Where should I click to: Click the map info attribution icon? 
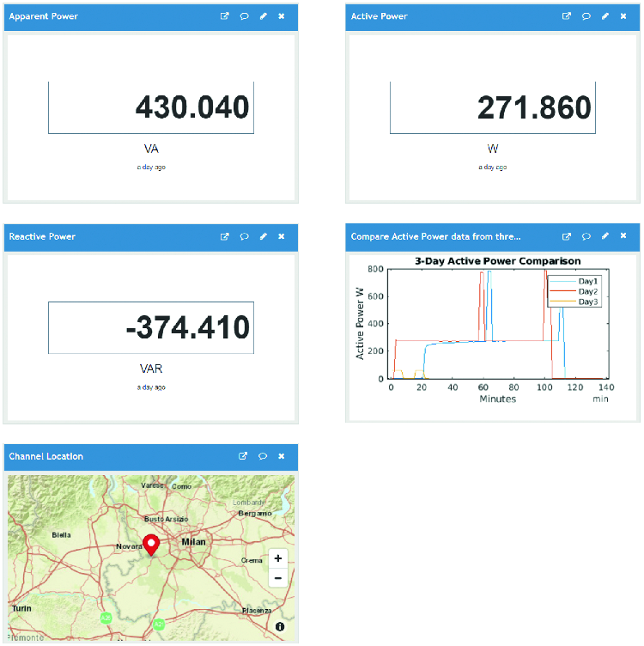(x=280, y=628)
